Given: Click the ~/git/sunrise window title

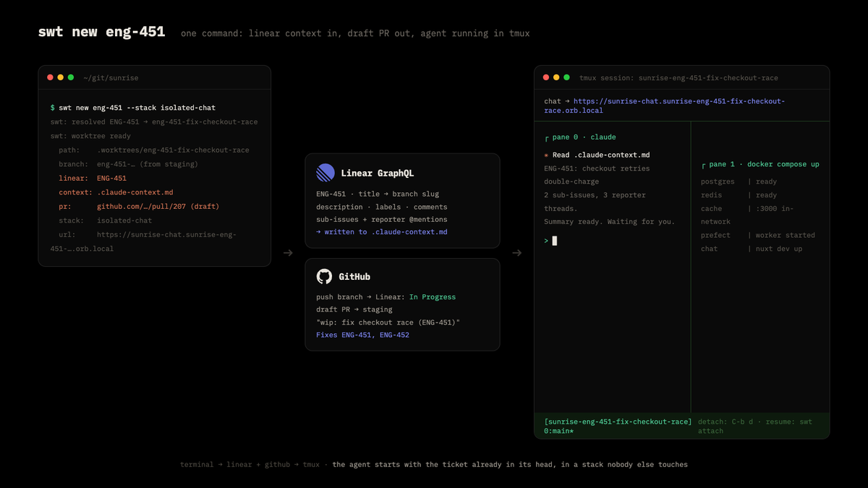Looking at the screenshot, I should (x=111, y=77).
